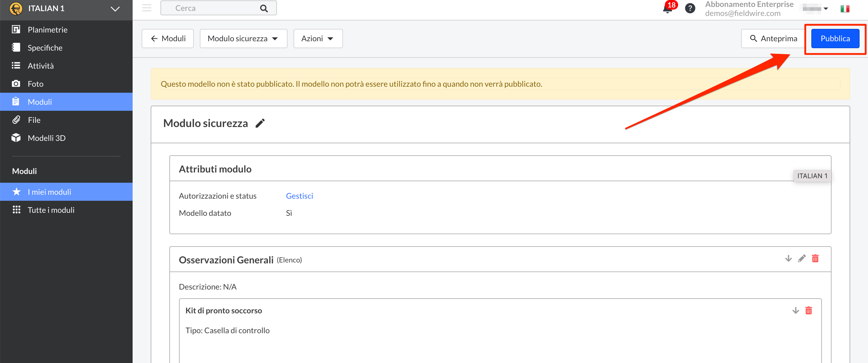Move Kit di pronto soccorso down

(x=796, y=310)
